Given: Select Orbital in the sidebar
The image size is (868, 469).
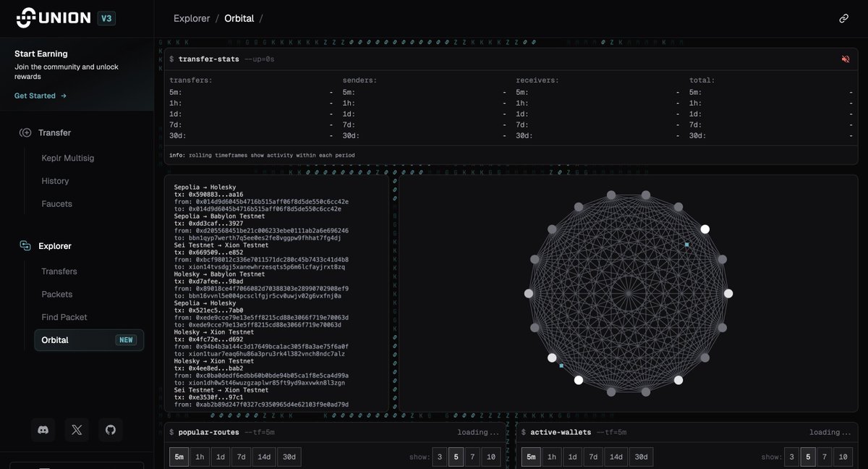Looking at the screenshot, I should [x=89, y=340].
